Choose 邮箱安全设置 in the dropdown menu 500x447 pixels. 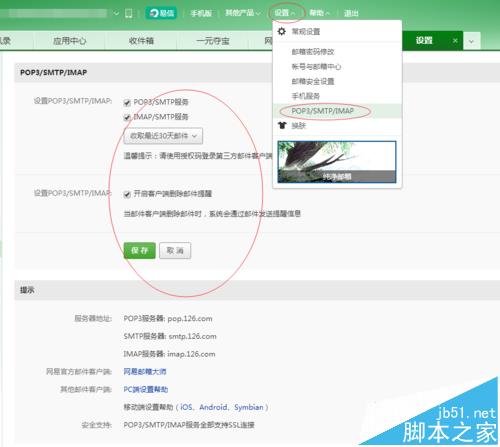(313, 81)
